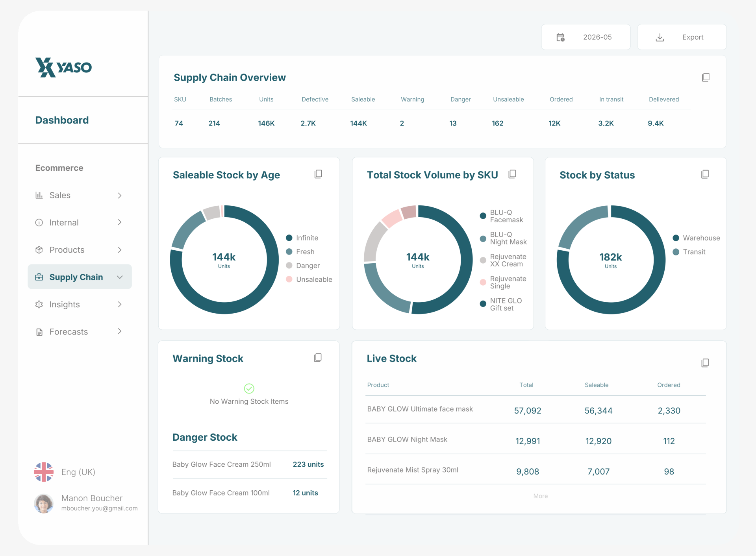Click the Export button label
Viewport: 756px width, 556px height.
coord(693,37)
